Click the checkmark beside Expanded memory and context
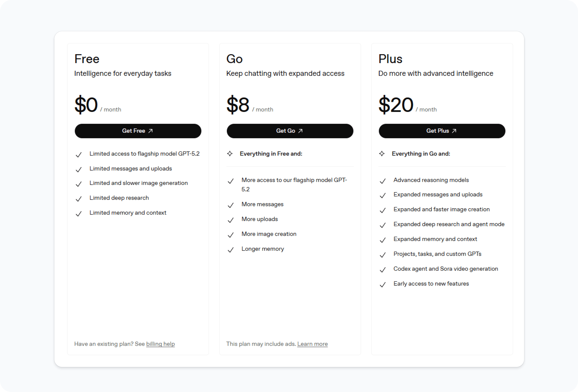 [382, 240]
